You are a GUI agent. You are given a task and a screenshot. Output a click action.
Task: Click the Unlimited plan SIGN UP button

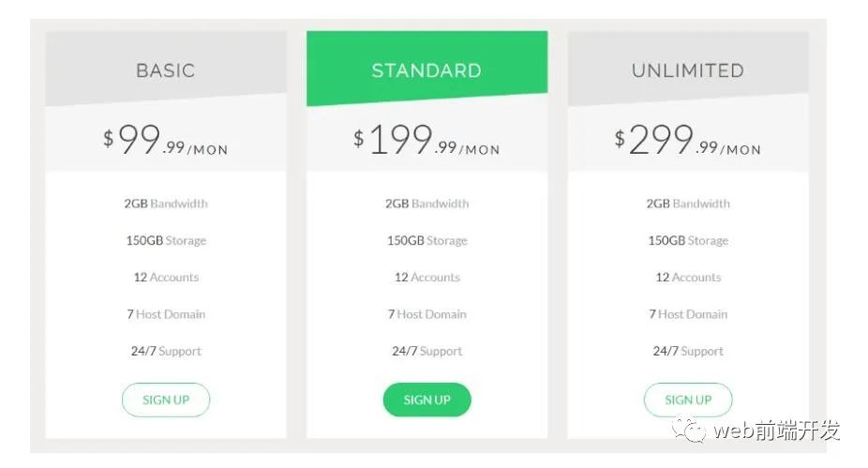click(688, 400)
